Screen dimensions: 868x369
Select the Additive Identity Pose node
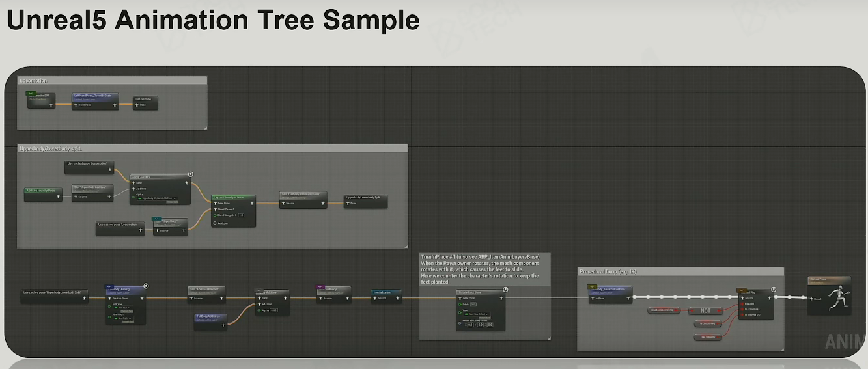pos(43,194)
